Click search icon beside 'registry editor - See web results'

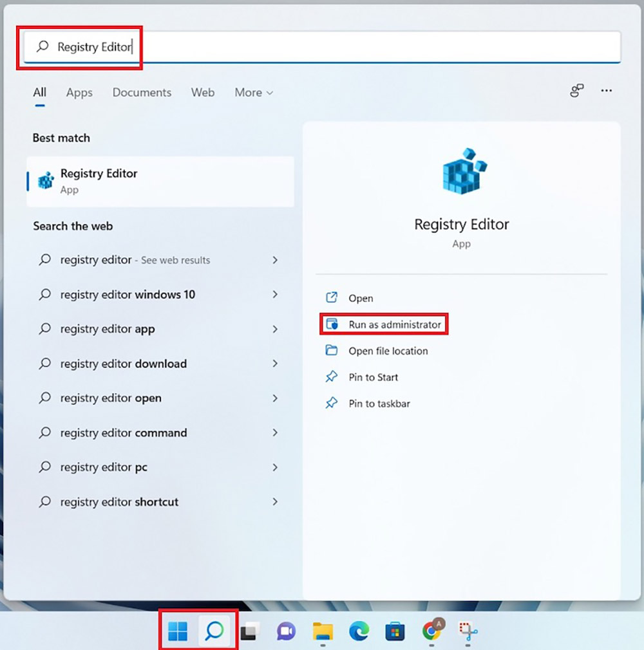pyautogui.click(x=45, y=260)
